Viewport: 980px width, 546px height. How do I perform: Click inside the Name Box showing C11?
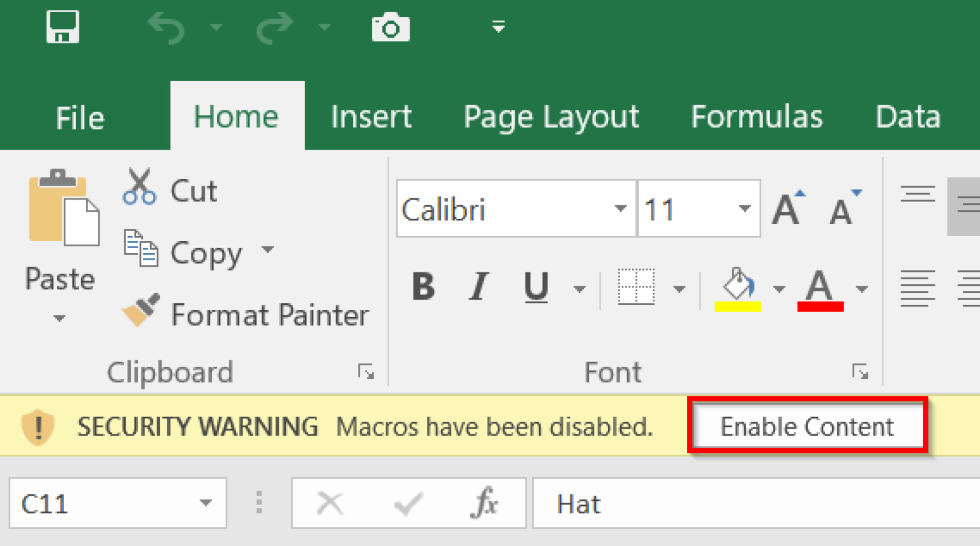[96, 503]
